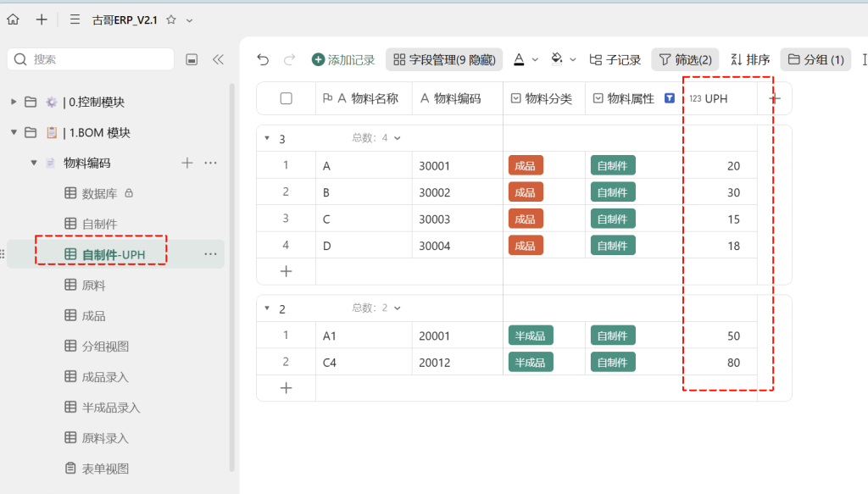The width and height of the screenshot is (868, 494).
Task: Collapse the 物料编码 tree node
Action: click(x=34, y=163)
